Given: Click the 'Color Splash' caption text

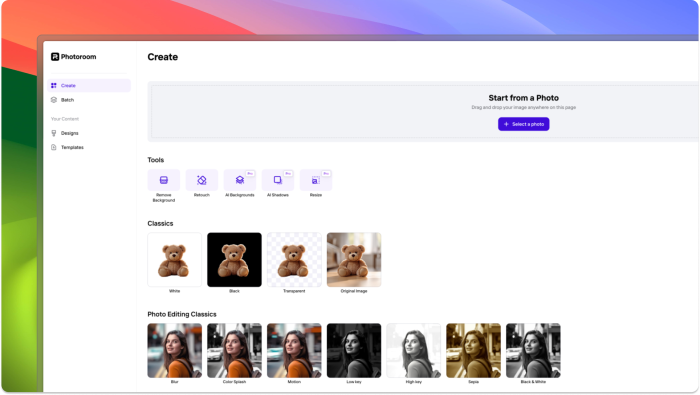Looking at the screenshot, I should (x=234, y=382).
